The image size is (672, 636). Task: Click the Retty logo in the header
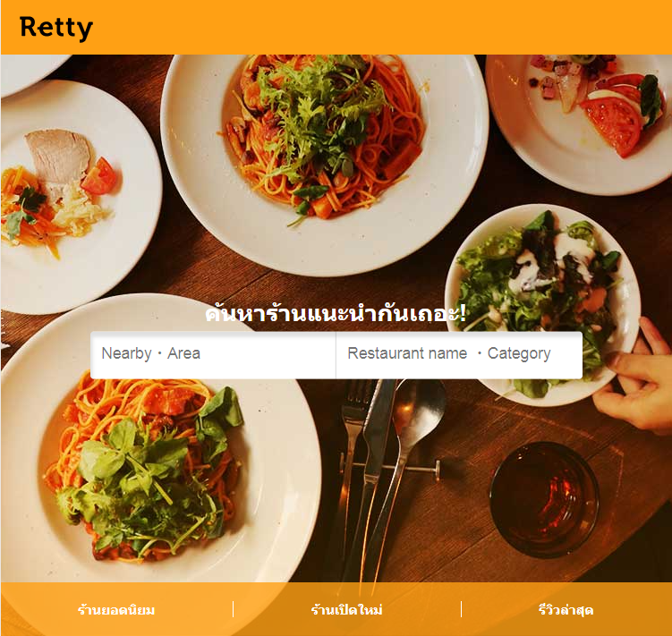tap(56, 28)
